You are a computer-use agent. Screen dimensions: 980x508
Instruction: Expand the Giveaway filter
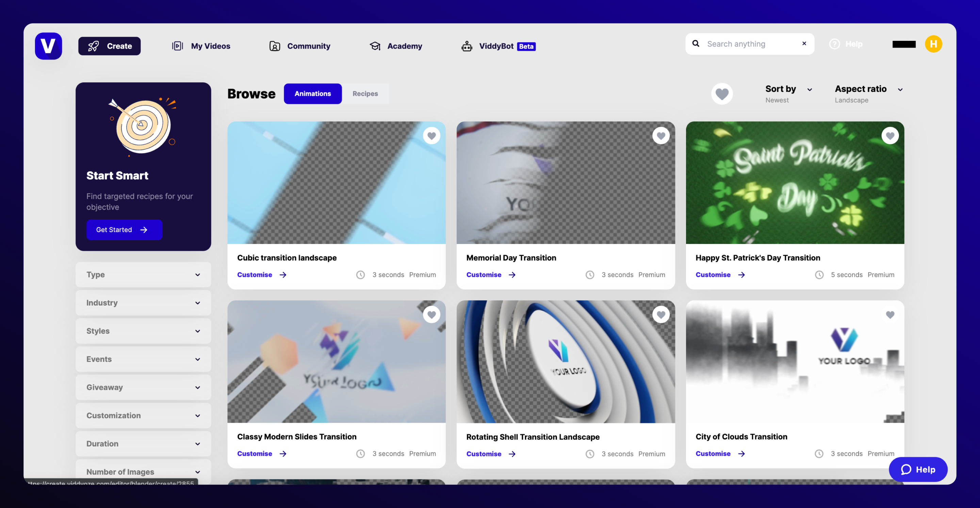pos(143,387)
